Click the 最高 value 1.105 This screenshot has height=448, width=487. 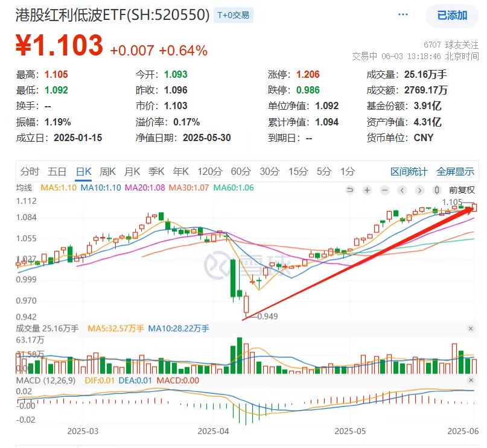[x=56, y=74]
